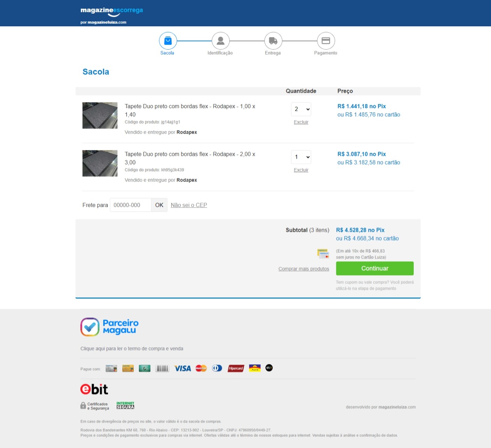Screen dimensions: 491x448
Task: Click the Parceiro Magalu badge logo
Action: click(110, 327)
